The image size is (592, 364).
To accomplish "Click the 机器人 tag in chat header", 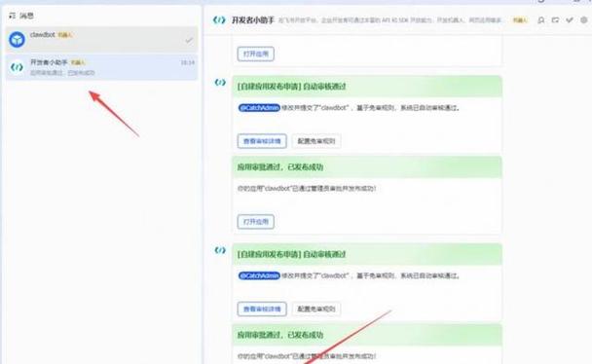I will (520, 20).
